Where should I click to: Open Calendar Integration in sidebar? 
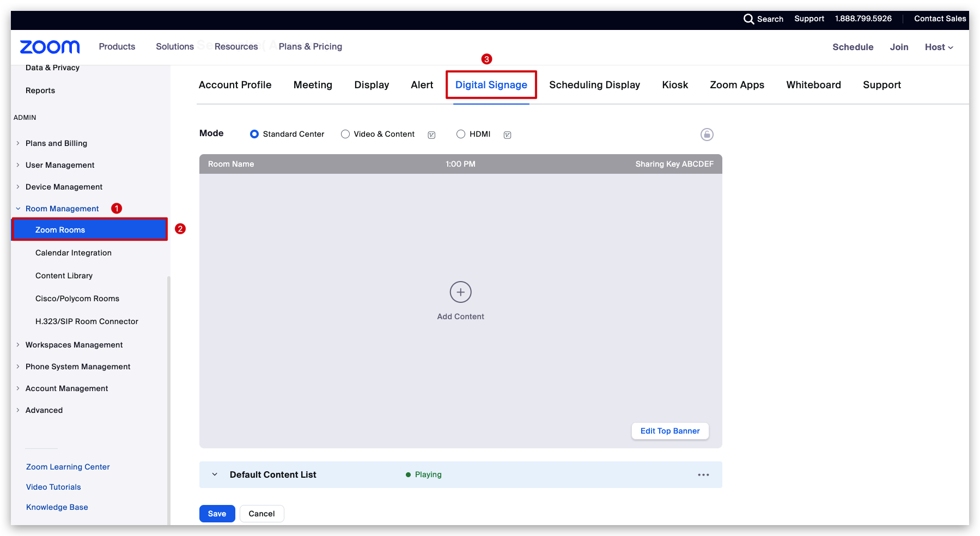click(x=74, y=253)
